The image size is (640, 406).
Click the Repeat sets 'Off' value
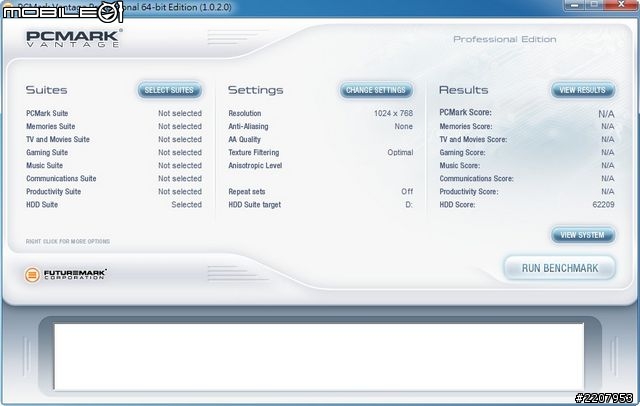pos(407,192)
